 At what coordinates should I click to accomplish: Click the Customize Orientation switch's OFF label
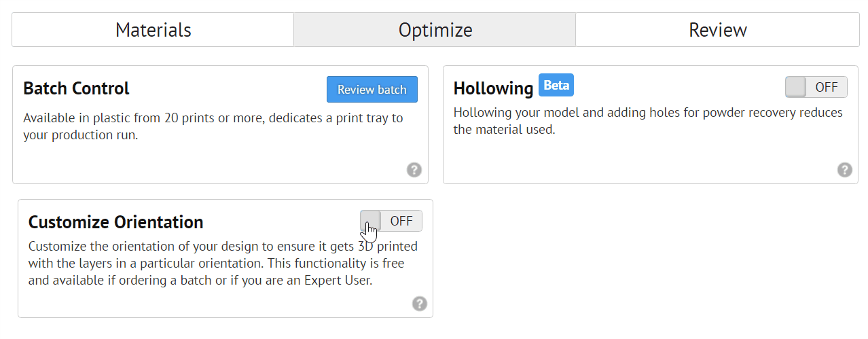click(x=401, y=221)
